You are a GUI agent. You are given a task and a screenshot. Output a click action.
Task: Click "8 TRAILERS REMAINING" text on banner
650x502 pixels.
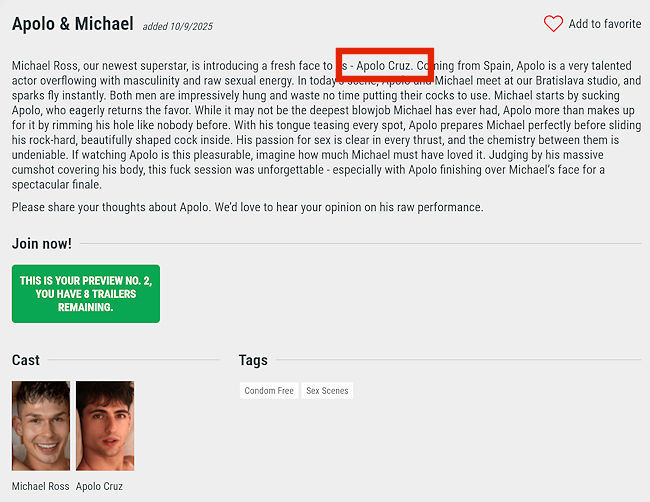coord(85,301)
